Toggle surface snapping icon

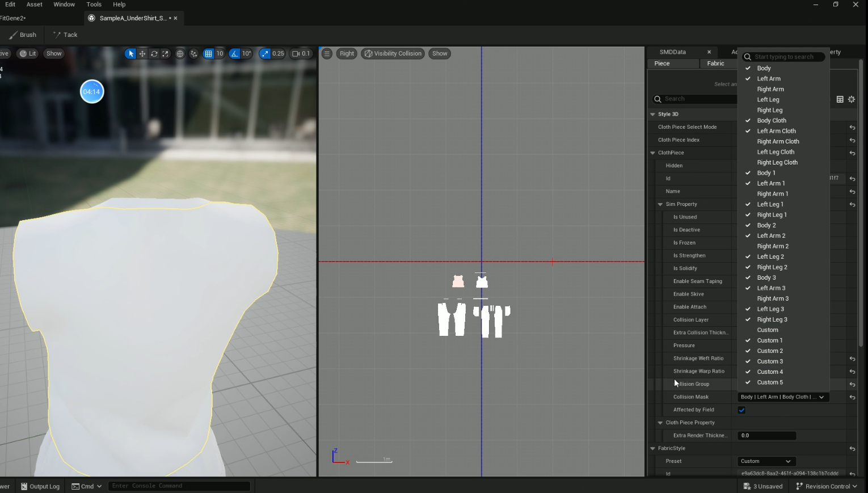tap(194, 53)
